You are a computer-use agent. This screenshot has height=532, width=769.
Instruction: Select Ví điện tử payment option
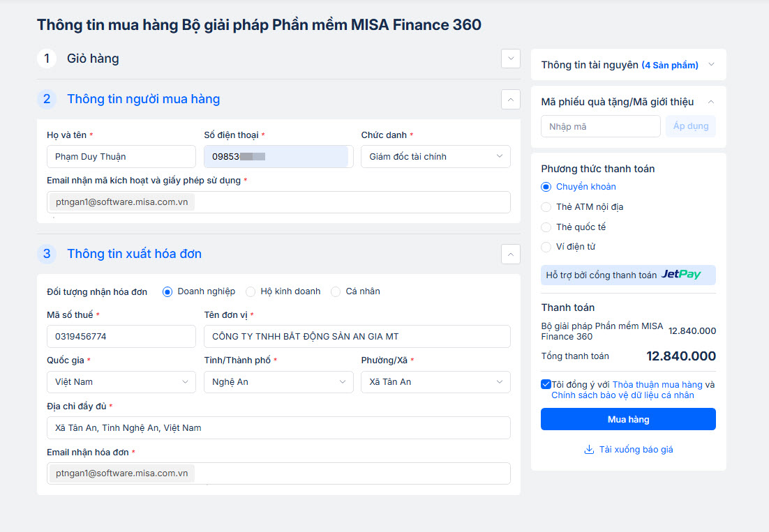click(x=546, y=247)
